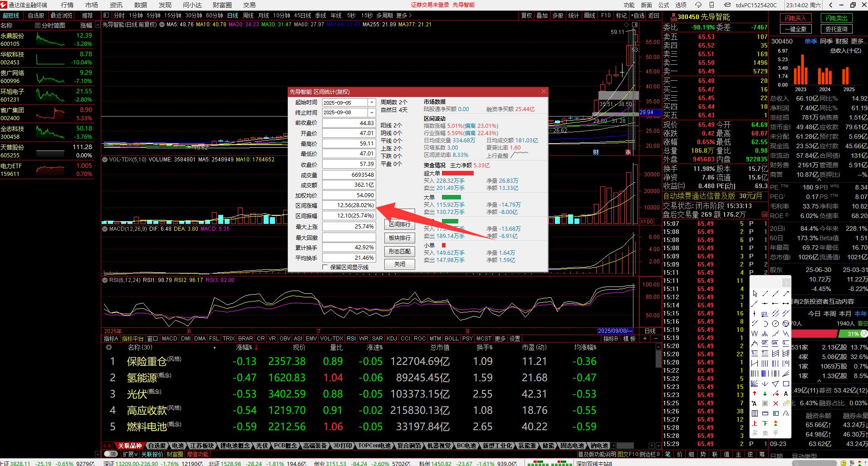Viewport: 868px width, 466px height.
Task: Open the 终止时间 date dropdown
Action: point(372,112)
